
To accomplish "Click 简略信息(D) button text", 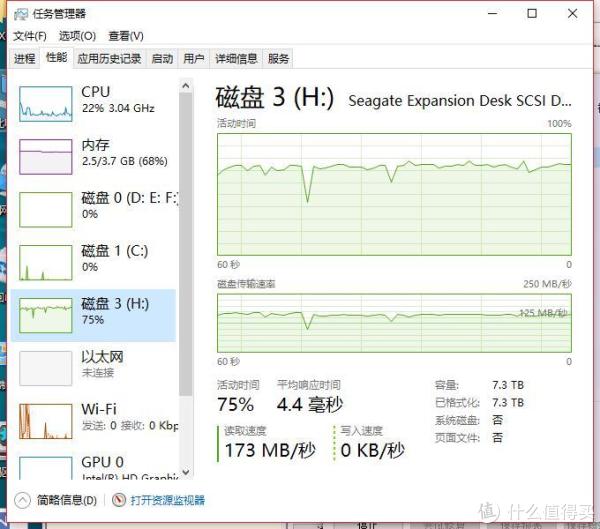I will click(x=67, y=500).
